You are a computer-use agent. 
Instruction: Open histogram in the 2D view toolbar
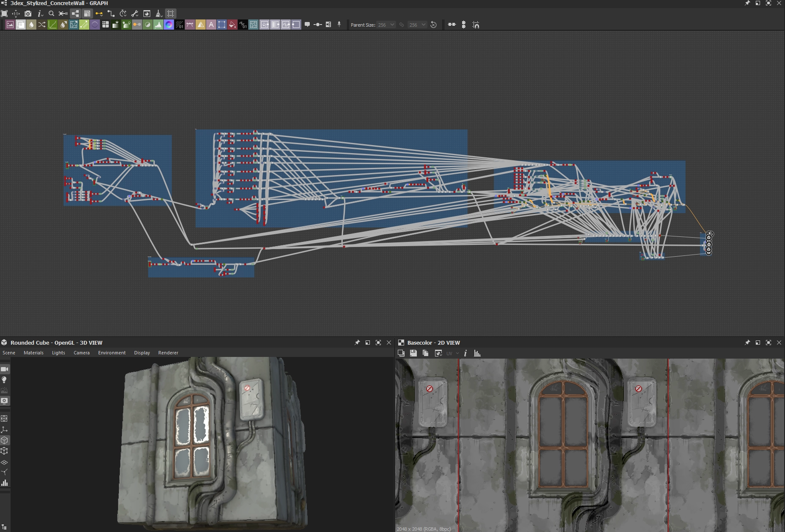click(x=477, y=353)
